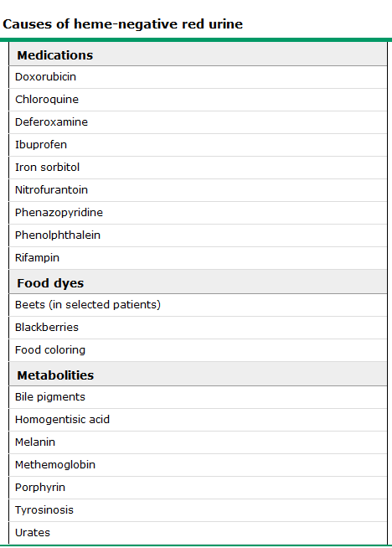Click the Deferoxamine row

(x=199, y=122)
